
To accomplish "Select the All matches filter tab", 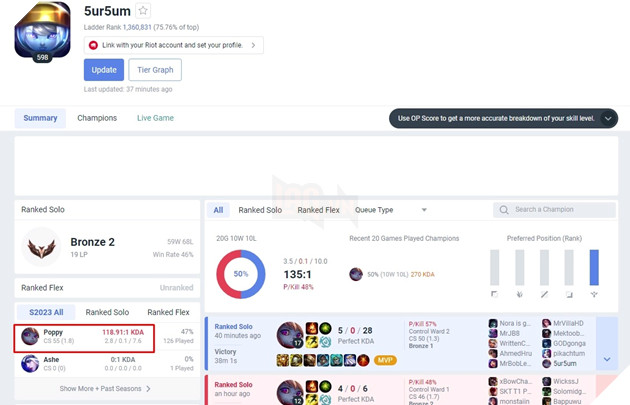I will [x=218, y=210].
